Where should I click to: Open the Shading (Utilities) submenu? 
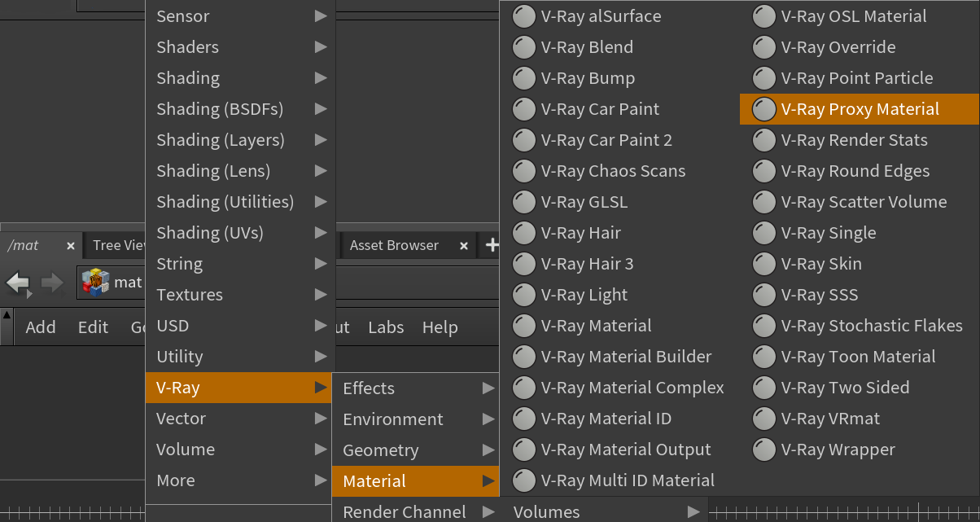coord(240,202)
